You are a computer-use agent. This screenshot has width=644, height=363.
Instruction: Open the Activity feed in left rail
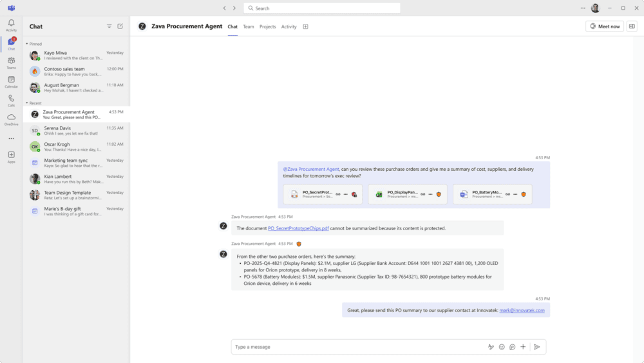click(x=11, y=25)
